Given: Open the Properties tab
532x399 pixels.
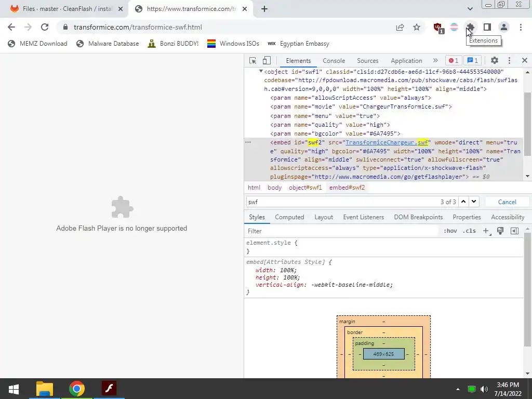Looking at the screenshot, I should (467, 217).
